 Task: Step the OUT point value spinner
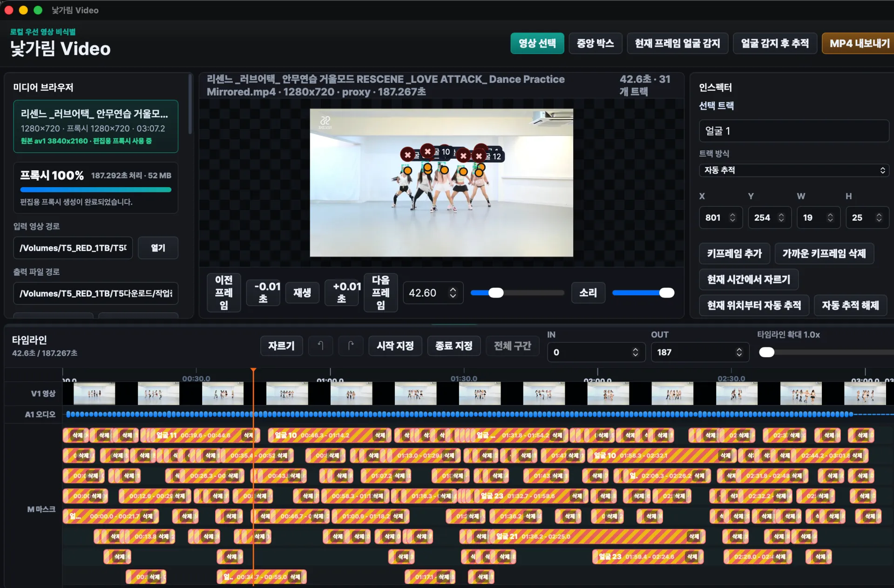pyautogui.click(x=739, y=352)
